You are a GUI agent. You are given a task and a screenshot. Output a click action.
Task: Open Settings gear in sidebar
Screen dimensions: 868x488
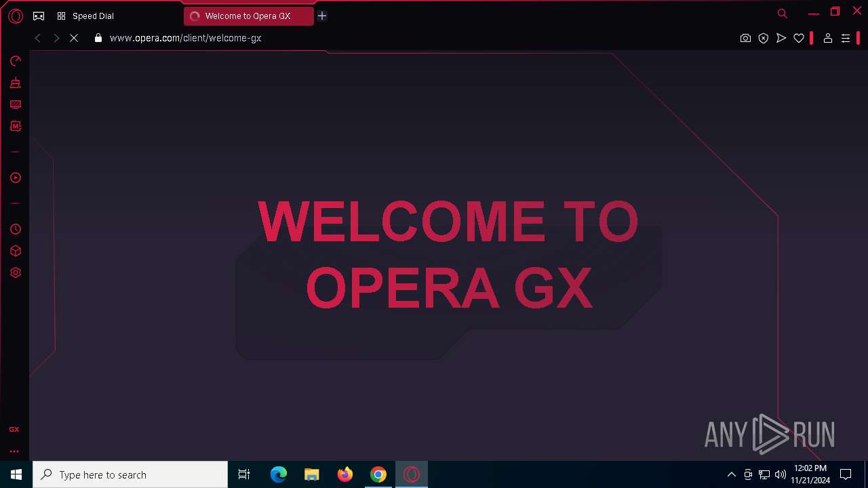point(15,272)
